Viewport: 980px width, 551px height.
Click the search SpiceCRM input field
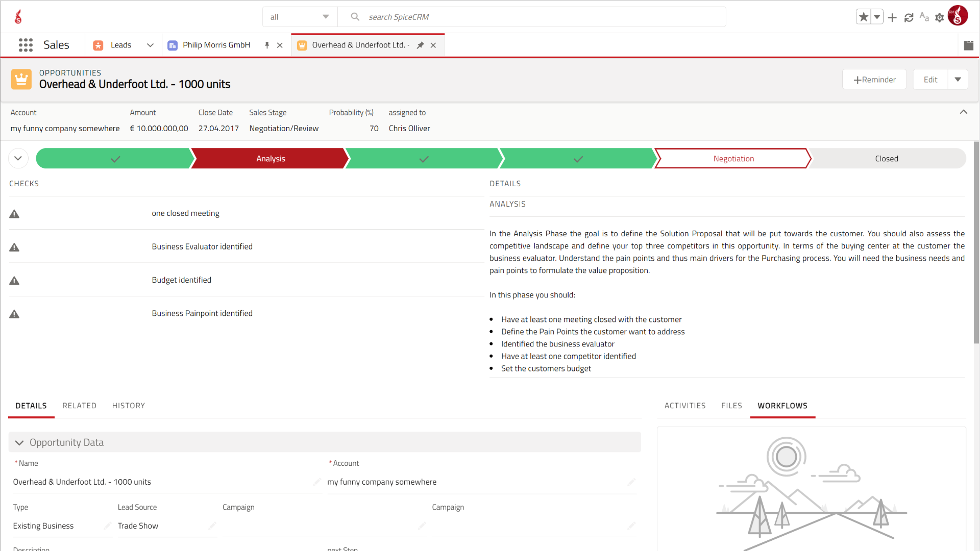(x=541, y=17)
